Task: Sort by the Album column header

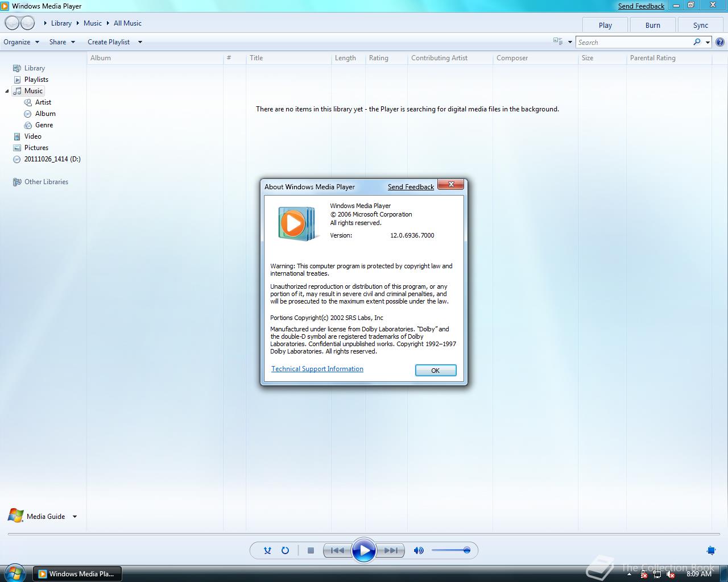Action: point(155,58)
